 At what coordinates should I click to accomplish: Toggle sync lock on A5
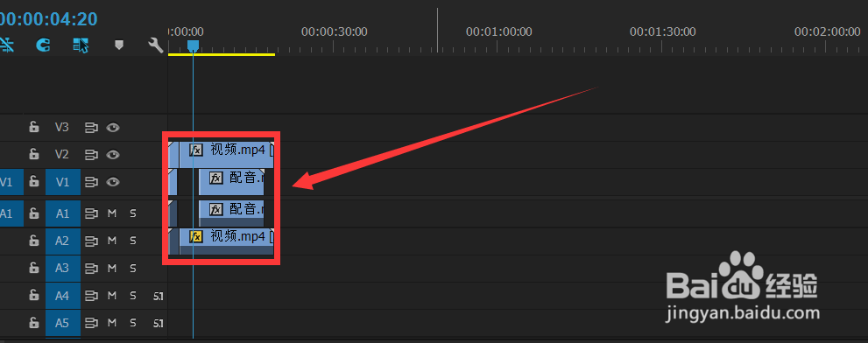[91, 323]
